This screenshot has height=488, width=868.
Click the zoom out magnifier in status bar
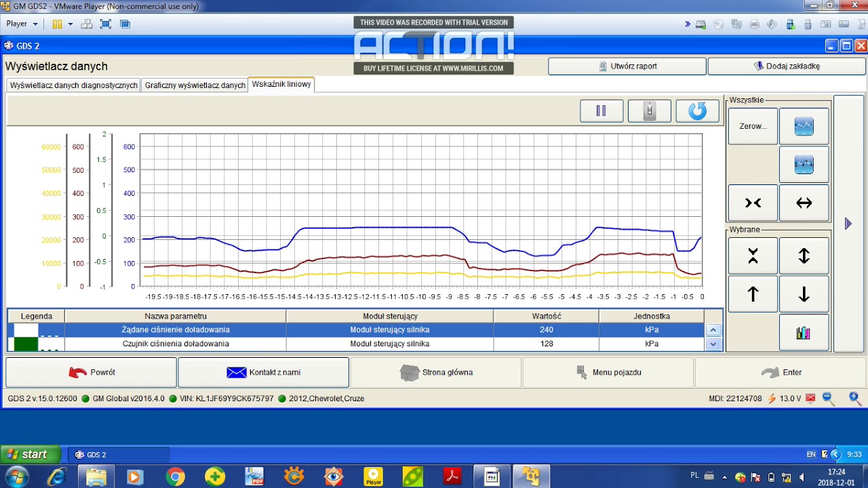click(829, 399)
